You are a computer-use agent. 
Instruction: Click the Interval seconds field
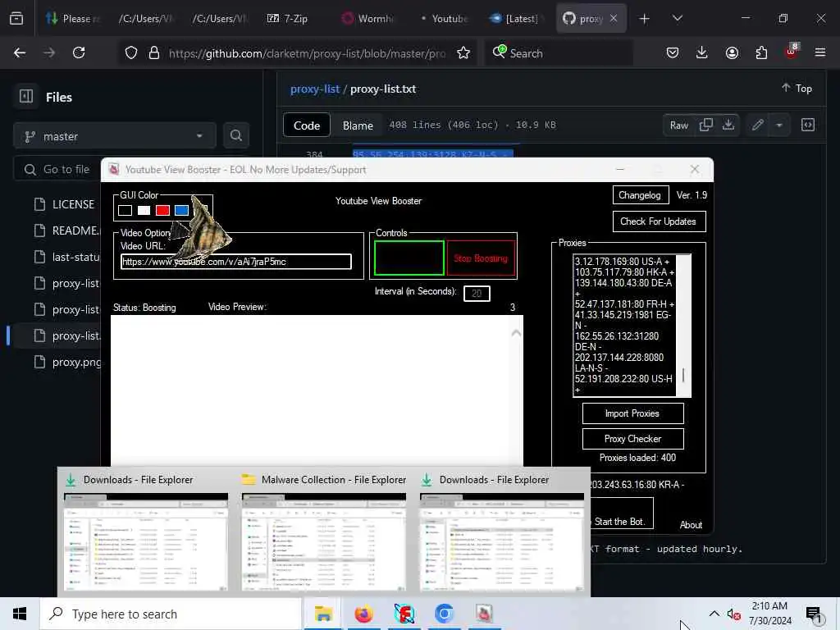(477, 293)
